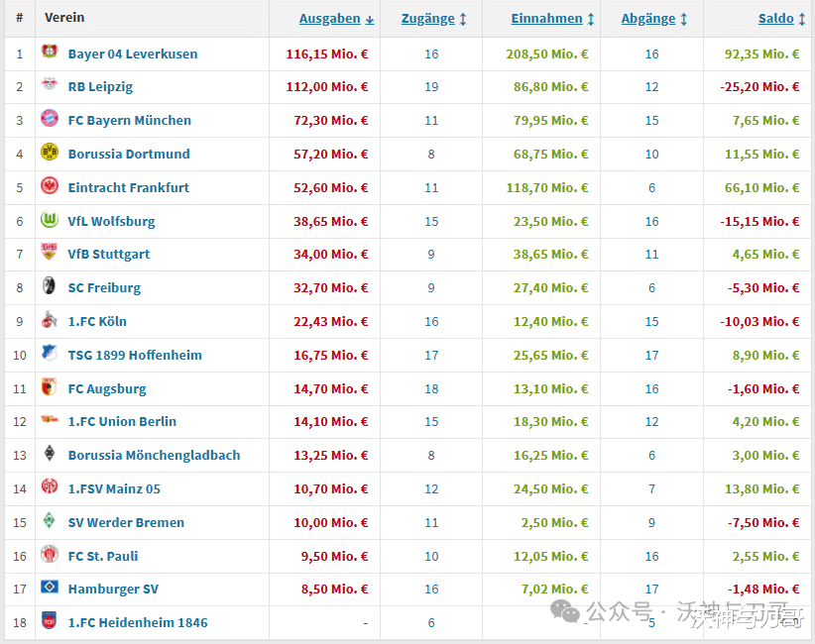Sort table by Saldo column
This screenshot has width=815, height=644.
click(x=781, y=19)
